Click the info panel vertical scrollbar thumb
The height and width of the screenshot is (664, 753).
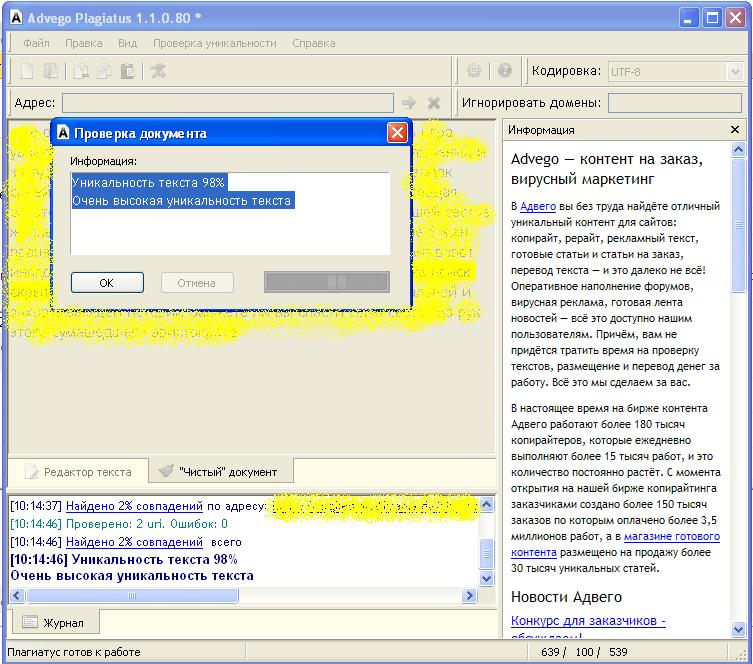[738, 225]
